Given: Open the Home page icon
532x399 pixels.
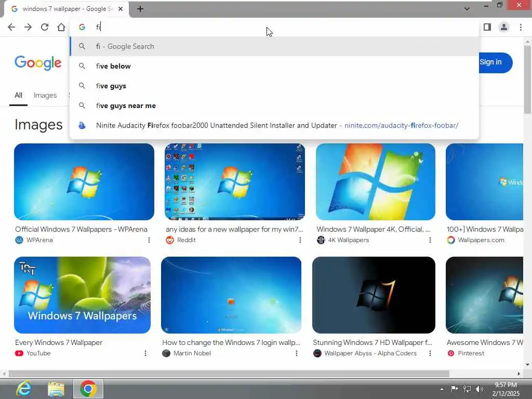Looking at the screenshot, I should click(x=61, y=27).
